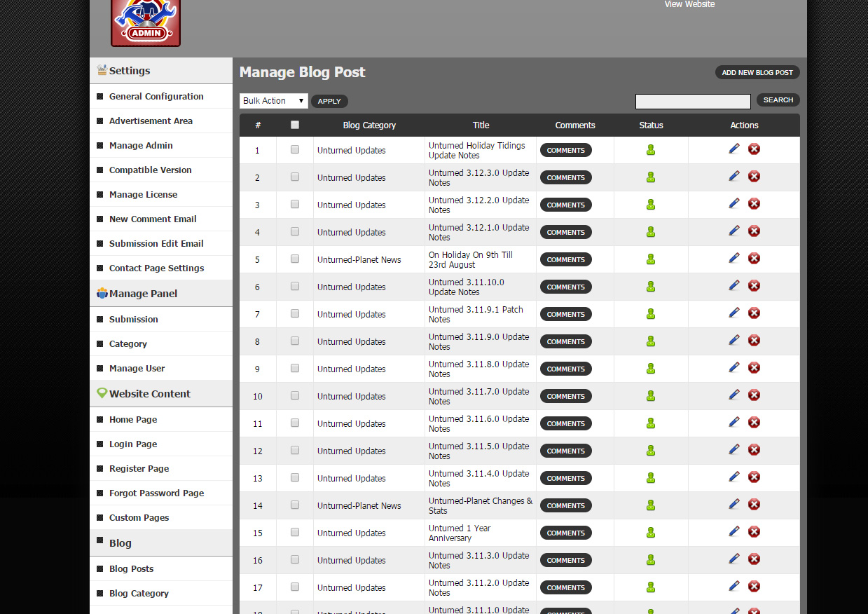View comments for Unturned 1 Year Anniversary
The image size is (868, 614).
566,533
